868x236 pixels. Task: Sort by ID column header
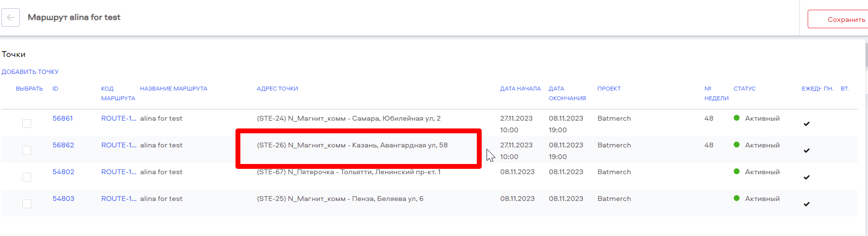tap(55, 89)
